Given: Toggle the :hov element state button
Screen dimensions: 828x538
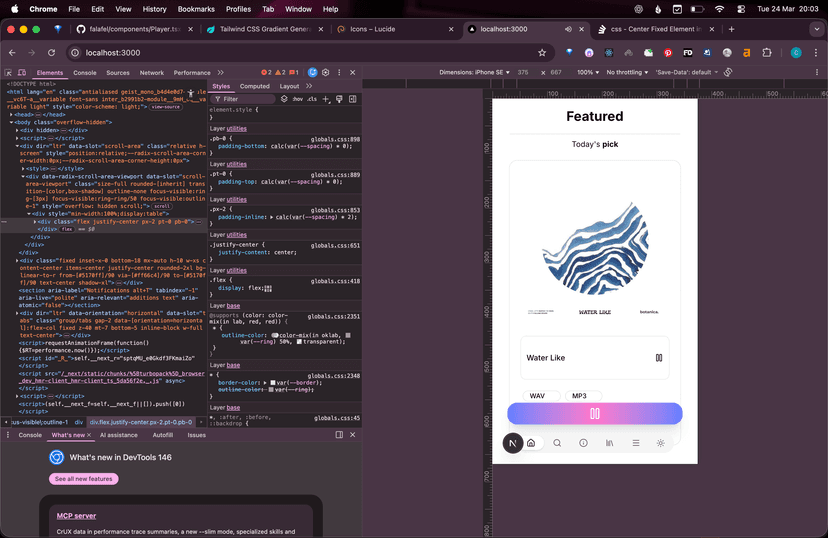Looking at the screenshot, I should (x=298, y=99).
